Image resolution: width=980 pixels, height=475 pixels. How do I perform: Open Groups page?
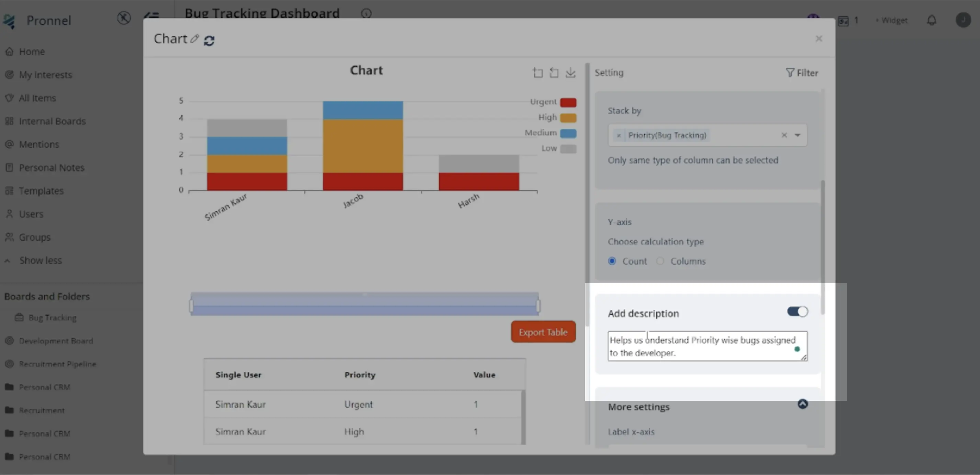(28, 237)
